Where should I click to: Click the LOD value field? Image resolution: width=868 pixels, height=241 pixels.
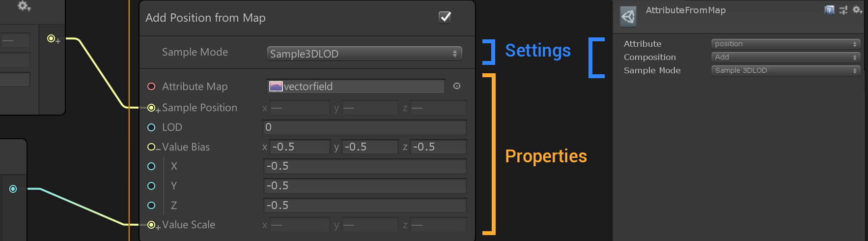(364, 127)
